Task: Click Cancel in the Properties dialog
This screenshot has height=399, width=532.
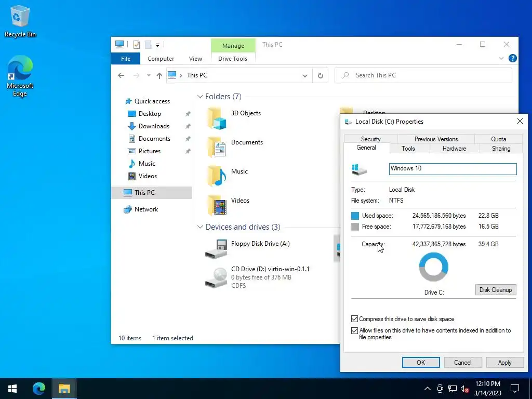Action: pos(463,362)
